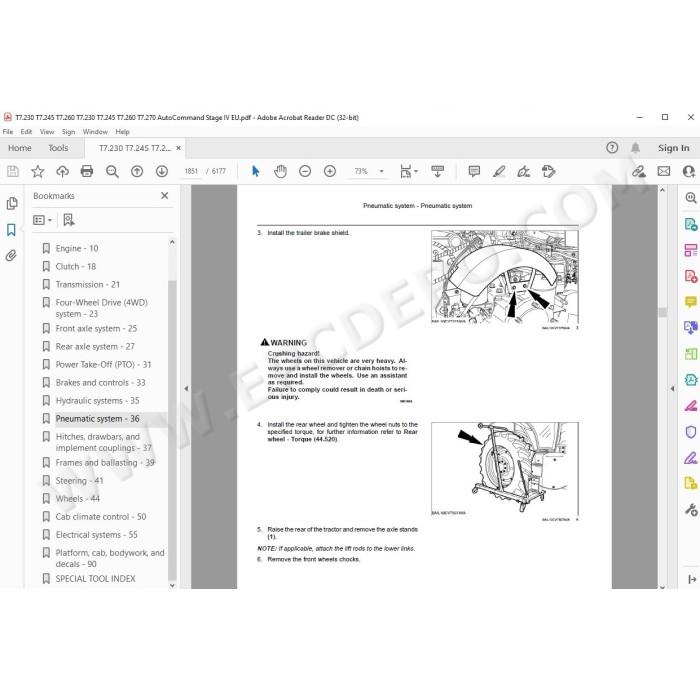Collapse left navigation pane arrow
This screenshot has height=700, width=700.
(x=186, y=388)
